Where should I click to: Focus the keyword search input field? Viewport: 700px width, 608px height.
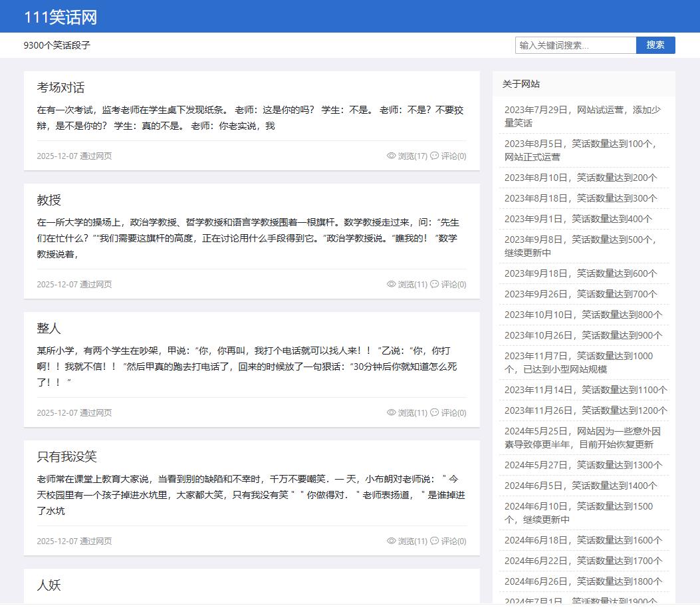pyautogui.click(x=575, y=45)
